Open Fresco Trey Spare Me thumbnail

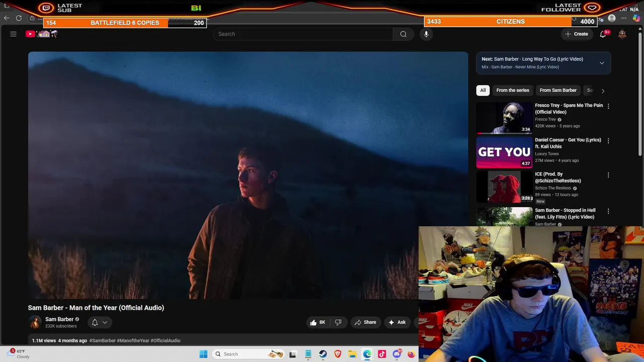pyautogui.click(x=504, y=118)
